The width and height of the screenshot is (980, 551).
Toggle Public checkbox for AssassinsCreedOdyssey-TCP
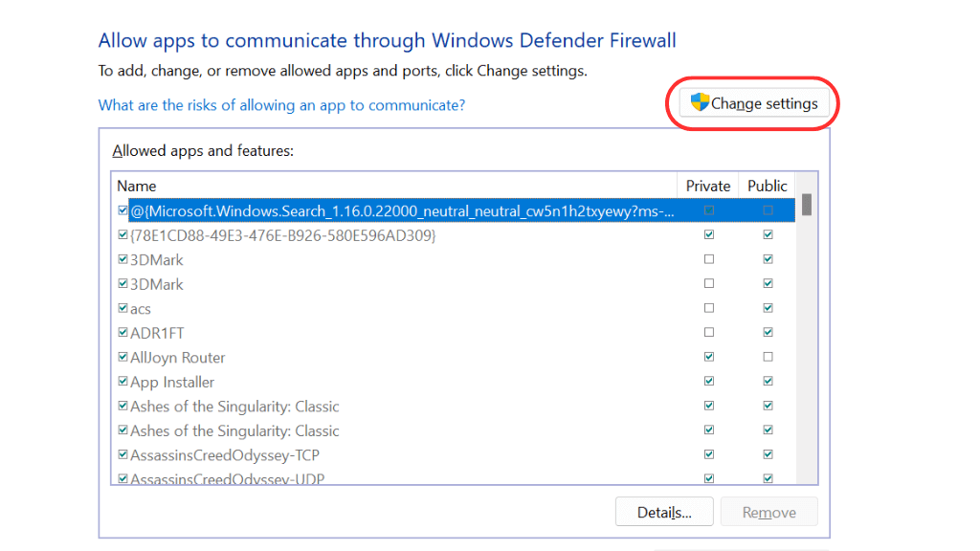click(768, 455)
